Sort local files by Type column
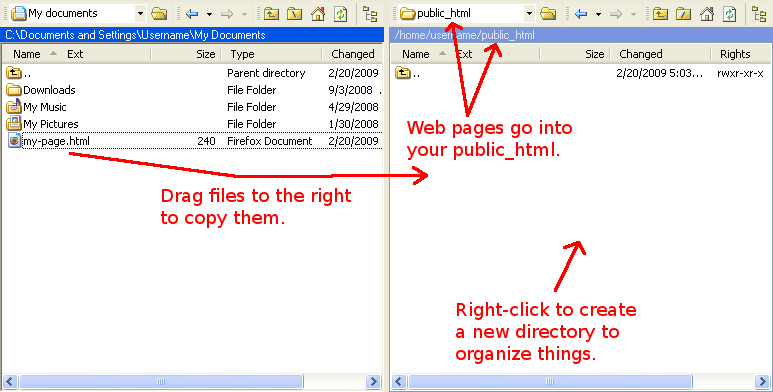 pyautogui.click(x=243, y=54)
